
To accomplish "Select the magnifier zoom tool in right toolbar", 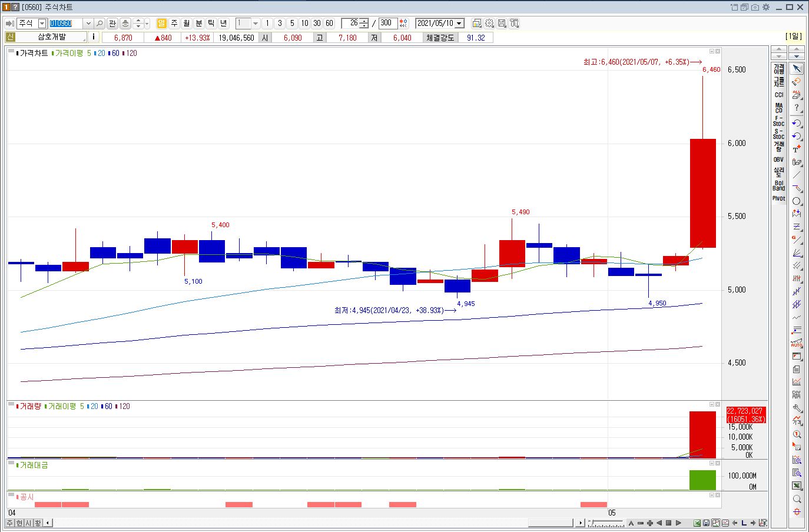I will point(797,499).
